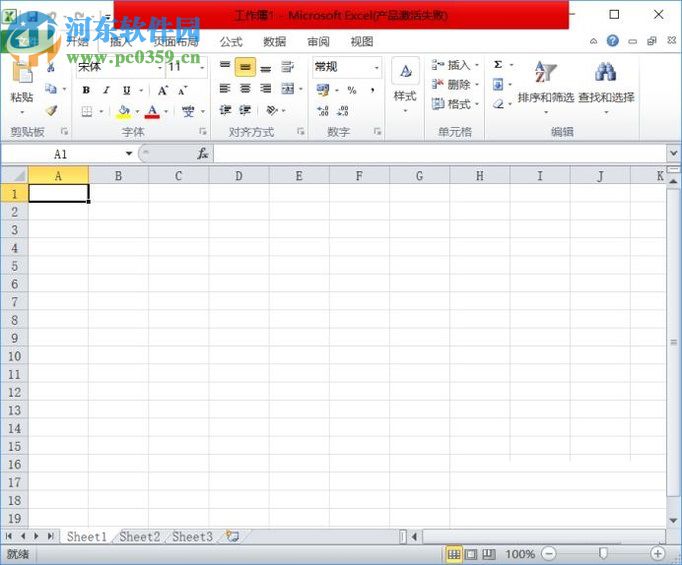Screen dimensions: 682x565
Task: Click the insert function fx button
Action: pyautogui.click(x=203, y=154)
